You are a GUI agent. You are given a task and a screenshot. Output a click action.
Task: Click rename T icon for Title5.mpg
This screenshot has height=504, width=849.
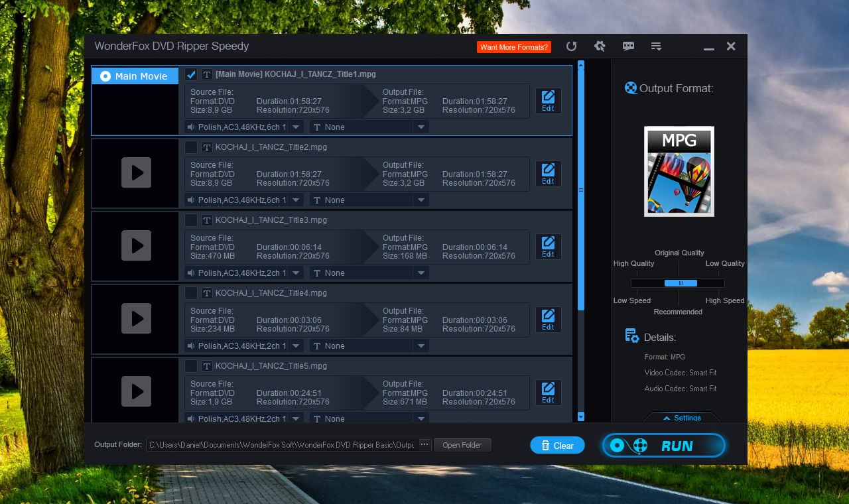pyautogui.click(x=207, y=366)
